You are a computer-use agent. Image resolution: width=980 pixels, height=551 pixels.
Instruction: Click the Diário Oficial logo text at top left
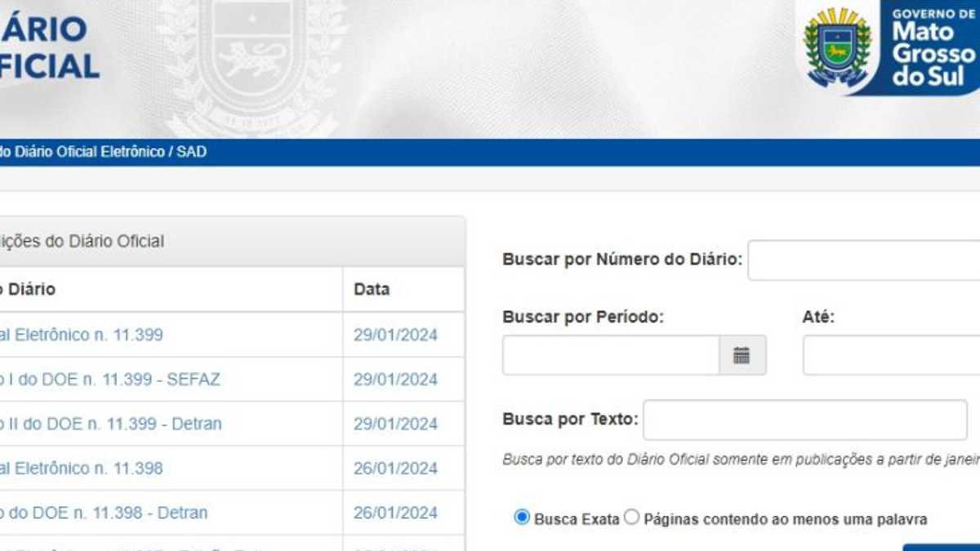(x=49, y=47)
